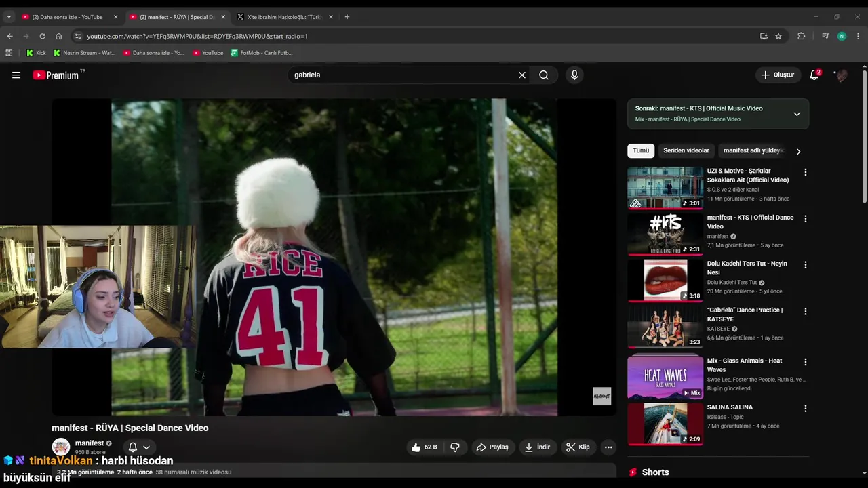The height and width of the screenshot is (488, 868).
Task: Open options for Neyin Nesi video
Action: point(806,265)
